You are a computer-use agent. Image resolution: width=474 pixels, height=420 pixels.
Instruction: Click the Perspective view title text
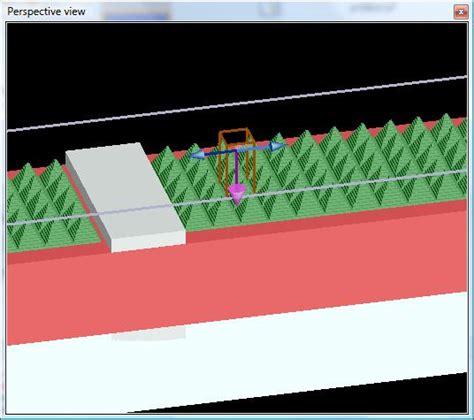(46, 12)
